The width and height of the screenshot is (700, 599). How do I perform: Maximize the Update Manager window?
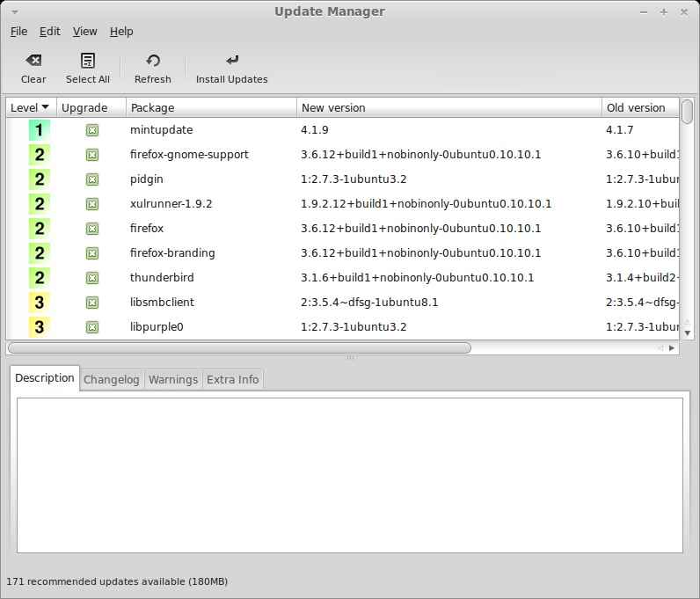(x=664, y=12)
